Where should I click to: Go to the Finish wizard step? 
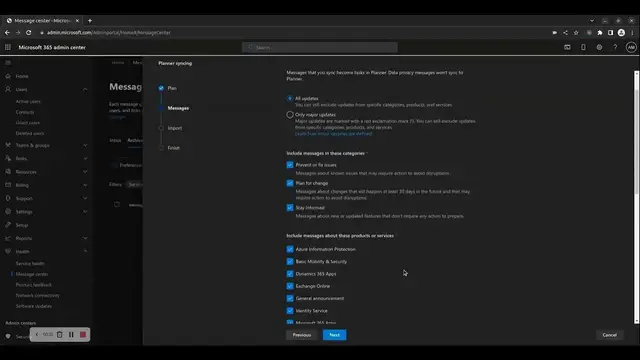[x=173, y=148]
